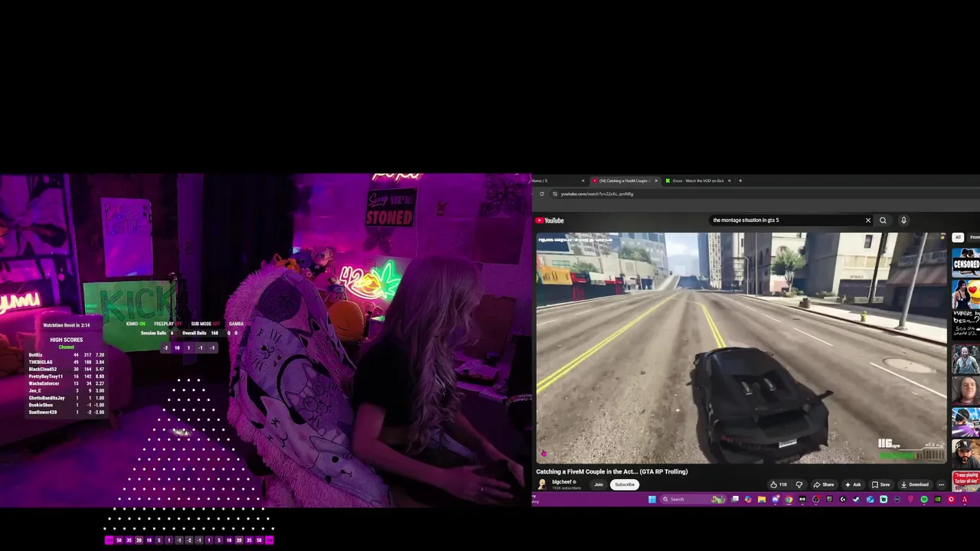
Task: Open the bigcheef channel avatar
Action: coord(542,484)
